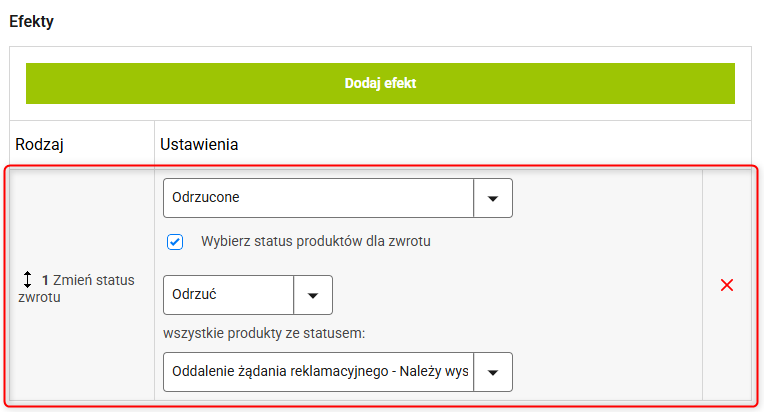Screen dimensions: 764x412
Task: Click the wszystkie produkty ze statusem label
Action: click(x=264, y=333)
